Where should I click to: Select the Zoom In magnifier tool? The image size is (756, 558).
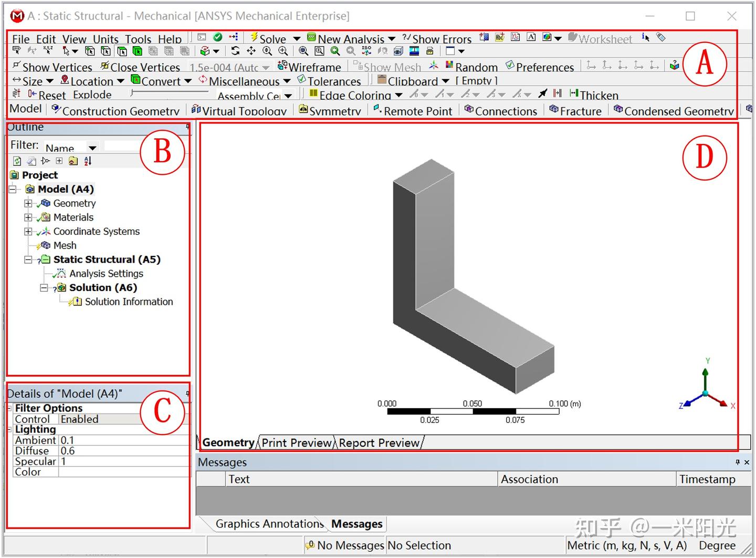tap(283, 51)
